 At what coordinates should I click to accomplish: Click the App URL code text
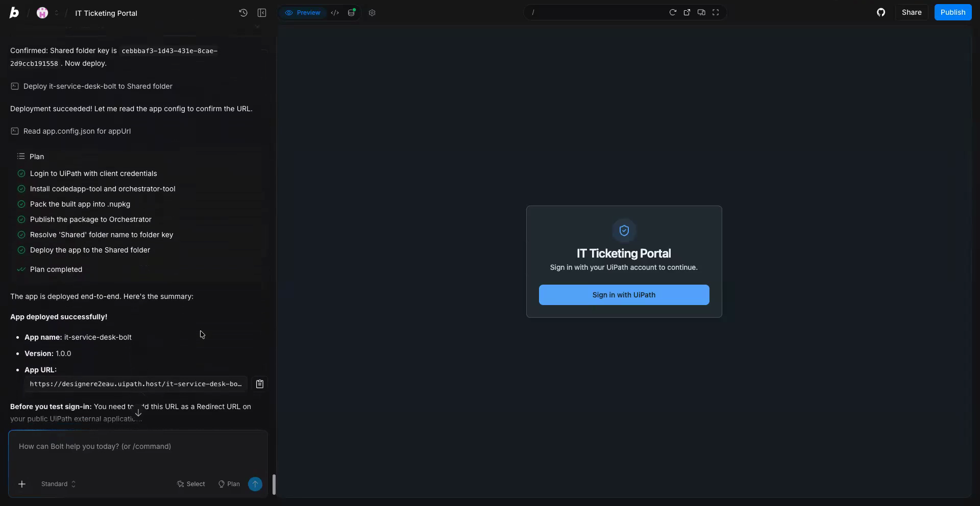point(136,384)
